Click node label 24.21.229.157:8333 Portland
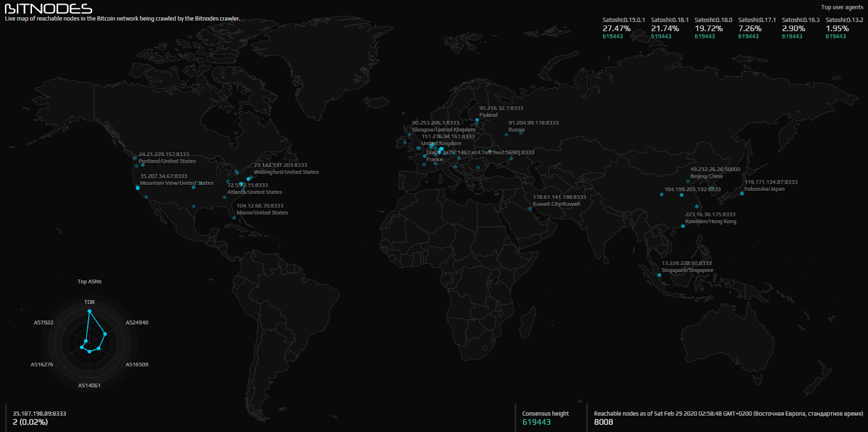This screenshot has width=868, height=432. pos(167,158)
